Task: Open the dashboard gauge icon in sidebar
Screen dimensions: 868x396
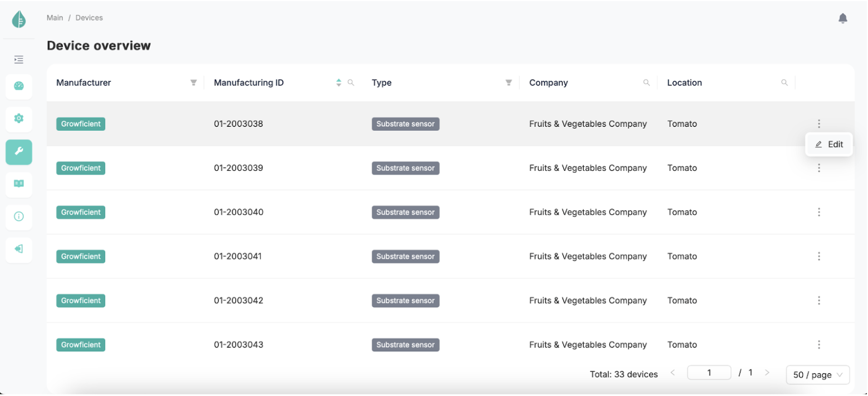Action: [19, 86]
